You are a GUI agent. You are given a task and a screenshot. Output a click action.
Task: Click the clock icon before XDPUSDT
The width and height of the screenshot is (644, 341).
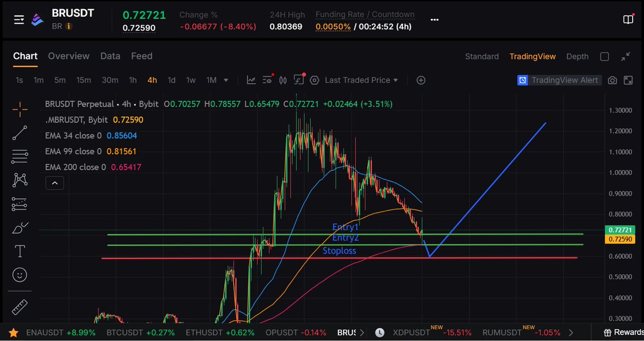(x=380, y=332)
